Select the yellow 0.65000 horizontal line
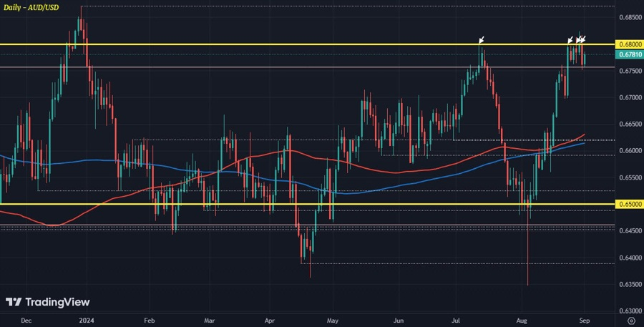This screenshot has height=327, width=644. (307, 204)
